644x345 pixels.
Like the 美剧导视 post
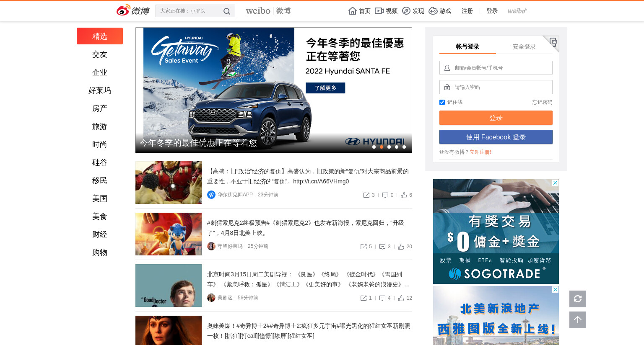pyautogui.click(x=401, y=298)
